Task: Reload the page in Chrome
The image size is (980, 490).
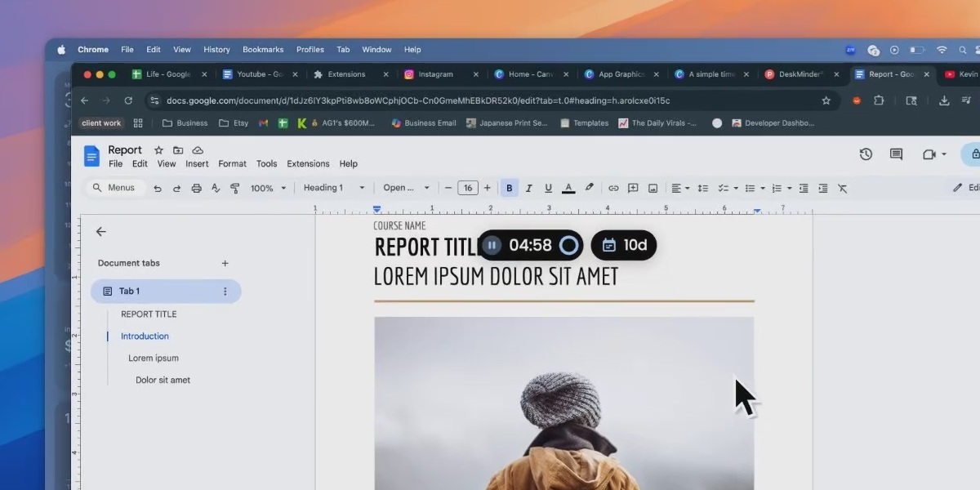Action: pos(128,100)
